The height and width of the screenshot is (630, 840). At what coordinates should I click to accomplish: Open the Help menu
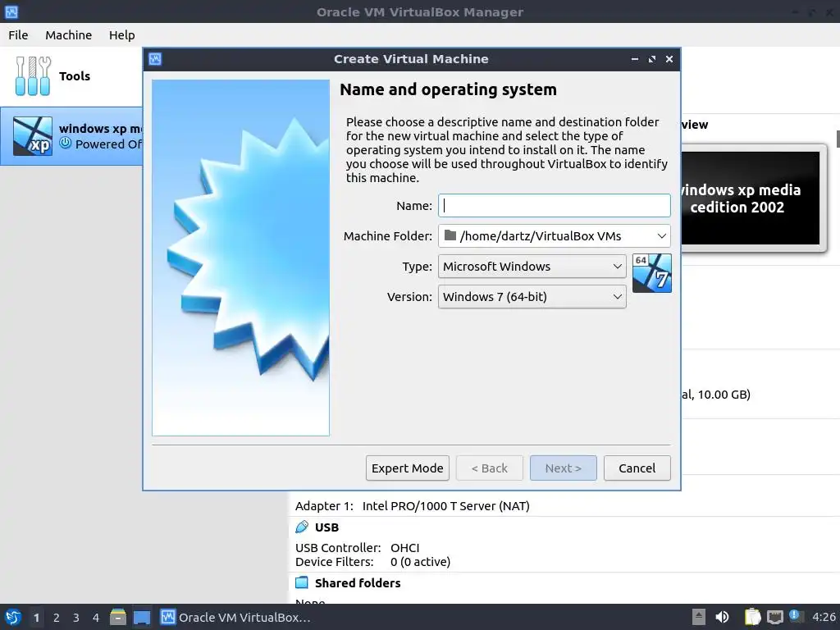[121, 34]
